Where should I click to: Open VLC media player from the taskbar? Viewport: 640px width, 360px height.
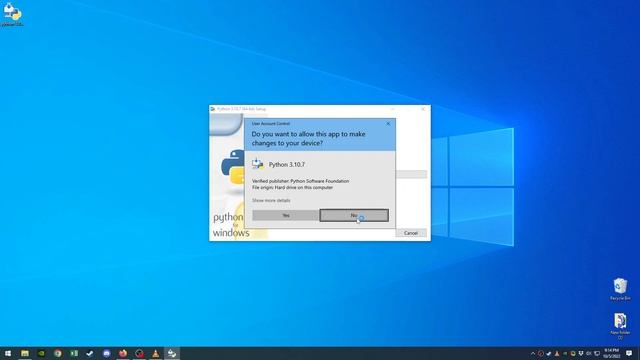(x=156, y=353)
